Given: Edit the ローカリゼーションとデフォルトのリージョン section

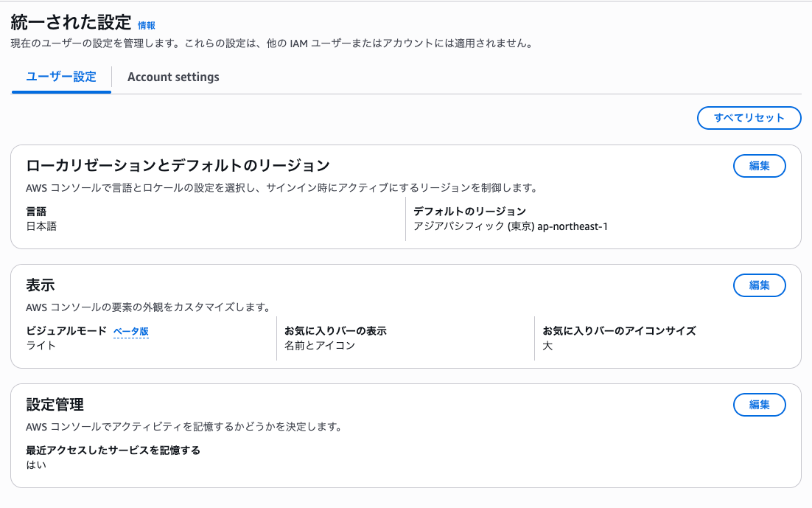Looking at the screenshot, I should click(x=759, y=166).
